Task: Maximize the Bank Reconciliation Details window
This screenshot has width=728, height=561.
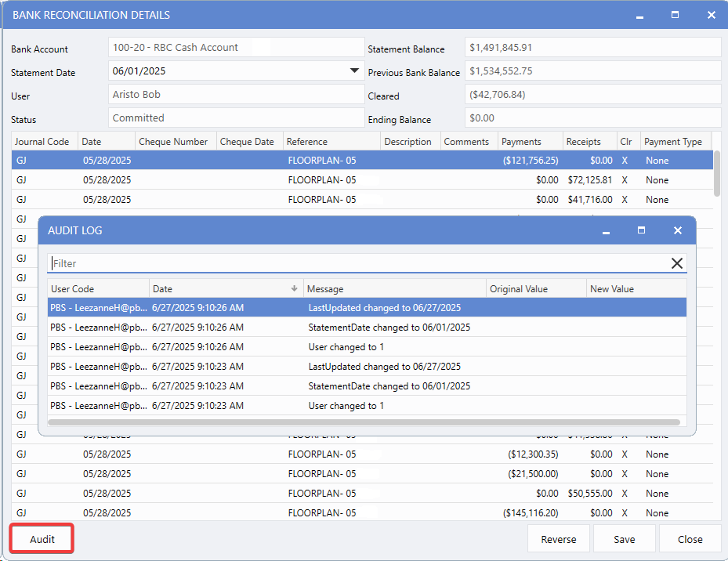Action: tap(675, 15)
